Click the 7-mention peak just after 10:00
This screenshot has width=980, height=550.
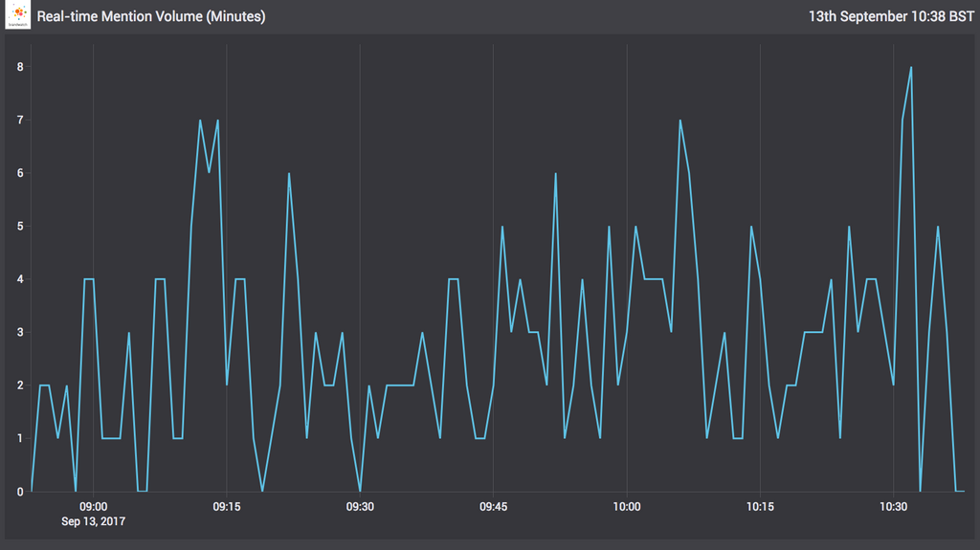(x=679, y=121)
